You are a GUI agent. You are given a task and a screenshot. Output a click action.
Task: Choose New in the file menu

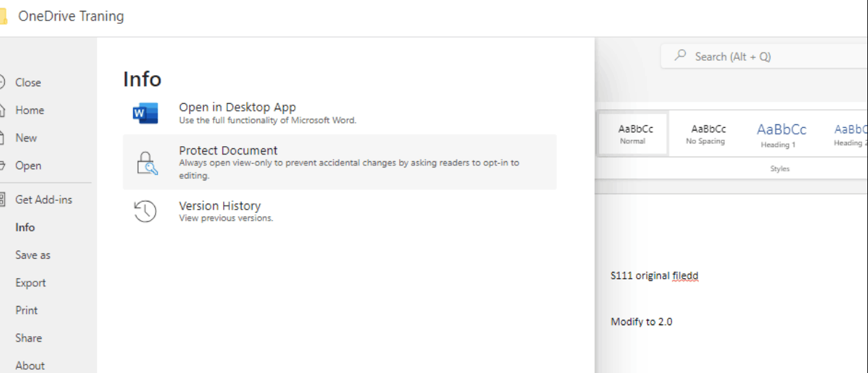(26, 137)
